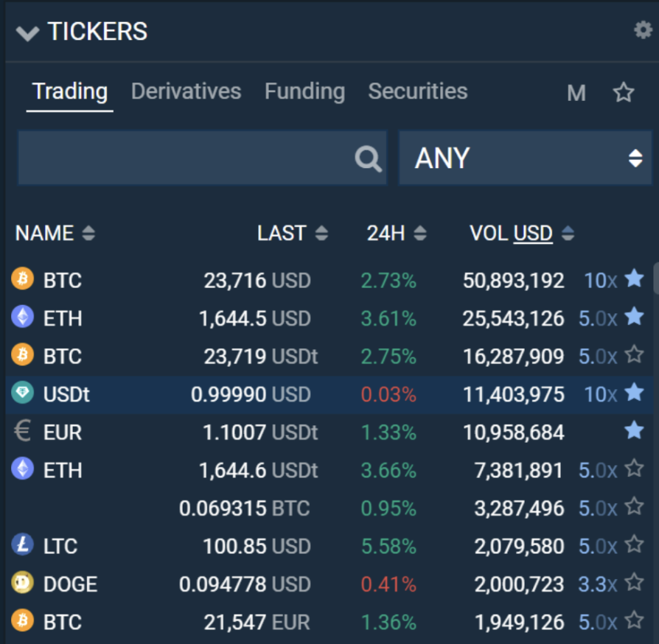Click the search magnifier icon
This screenshot has height=644, width=659.
point(366,158)
